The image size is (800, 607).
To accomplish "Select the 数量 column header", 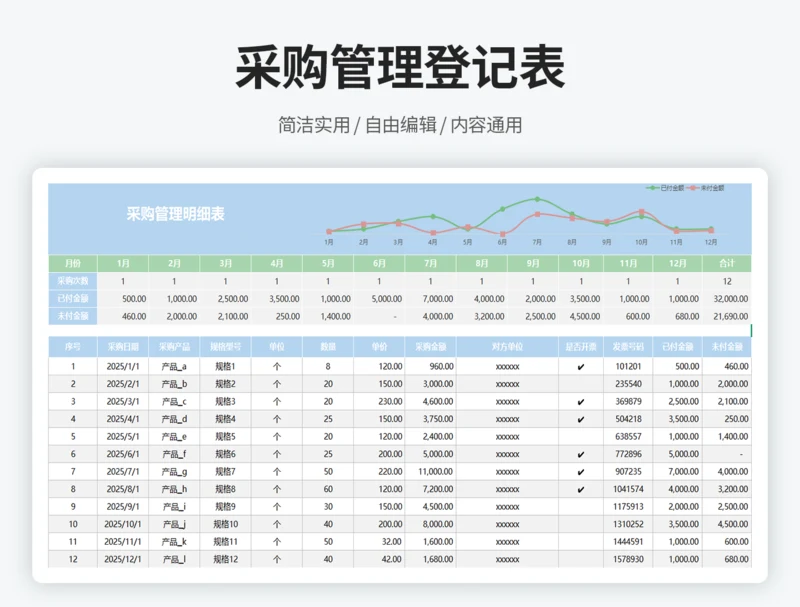I will click(328, 347).
